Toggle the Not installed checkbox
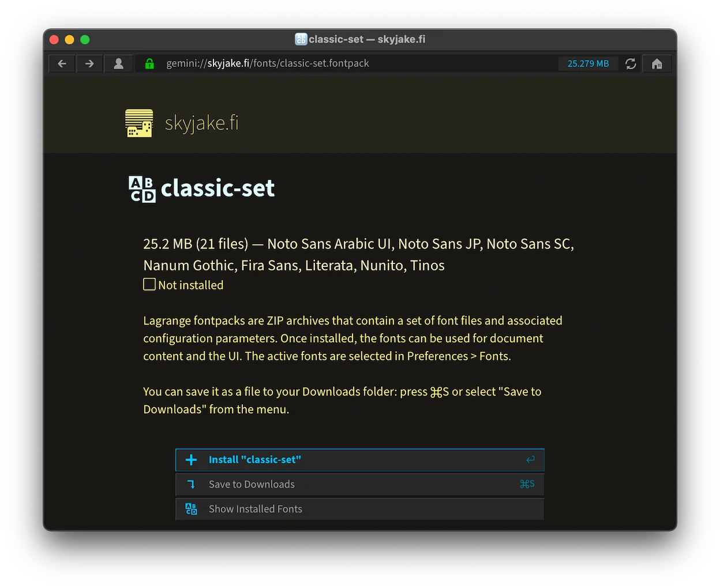 pyautogui.click(x=149, y=284)
